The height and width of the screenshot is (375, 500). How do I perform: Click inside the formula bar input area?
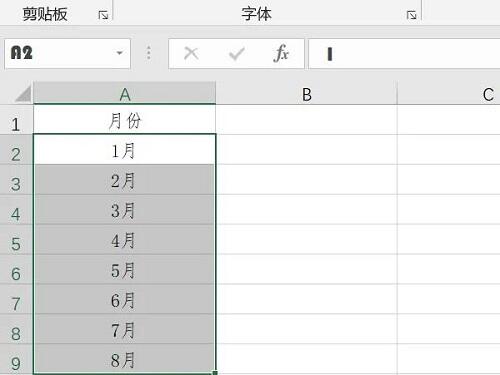[404, 54]
